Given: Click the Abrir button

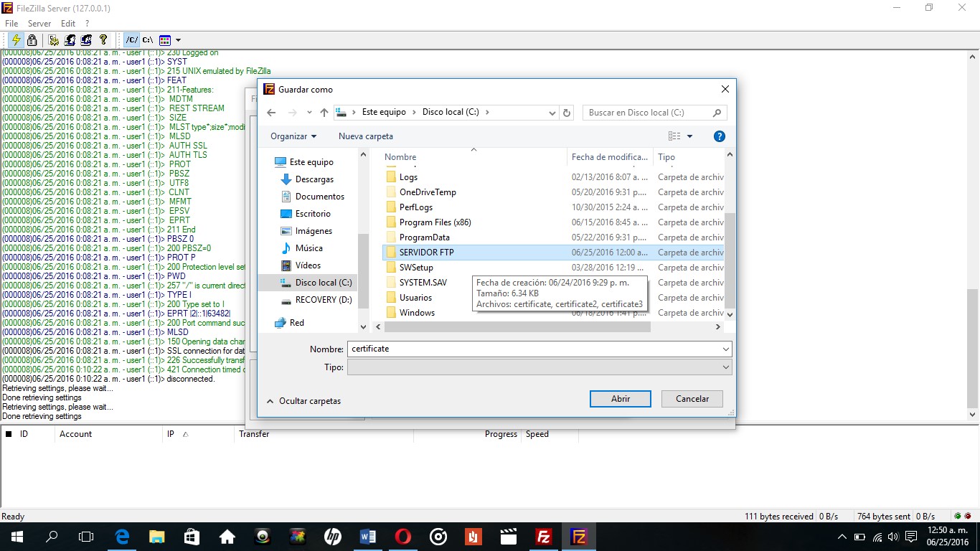Looking at the screenshot, I should [x=620, y=398].
